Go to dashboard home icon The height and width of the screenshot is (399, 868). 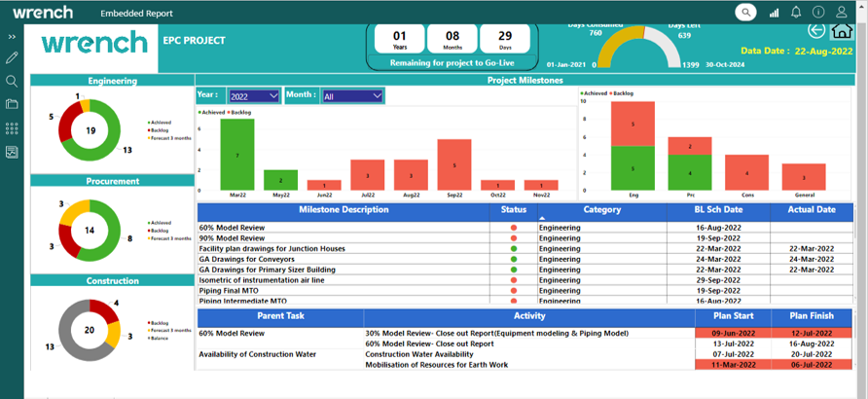tap(843, 31)
